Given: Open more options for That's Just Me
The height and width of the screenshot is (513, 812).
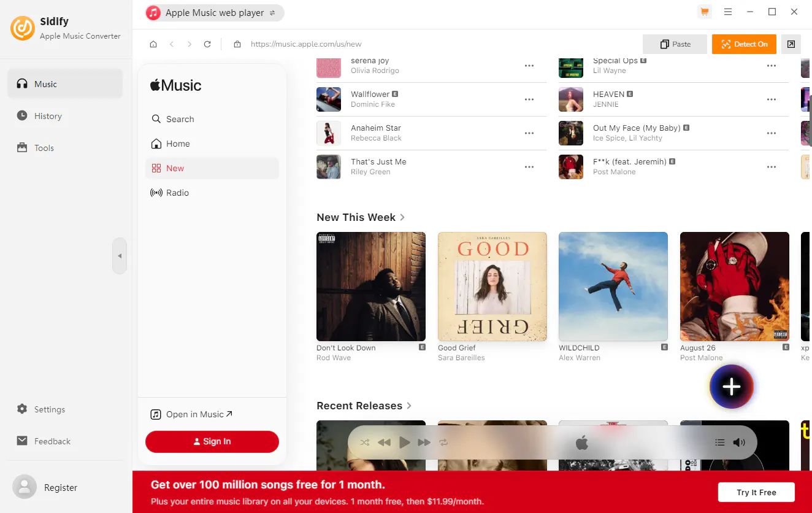Looking at the screenshot, I should click(x=529, y=167).
